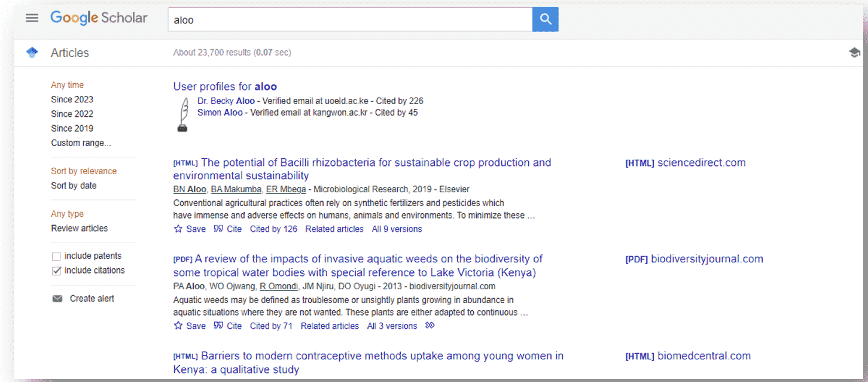Screen dimensions: 868x382
Task: Open author BA Makumba link
Action: 236,189
